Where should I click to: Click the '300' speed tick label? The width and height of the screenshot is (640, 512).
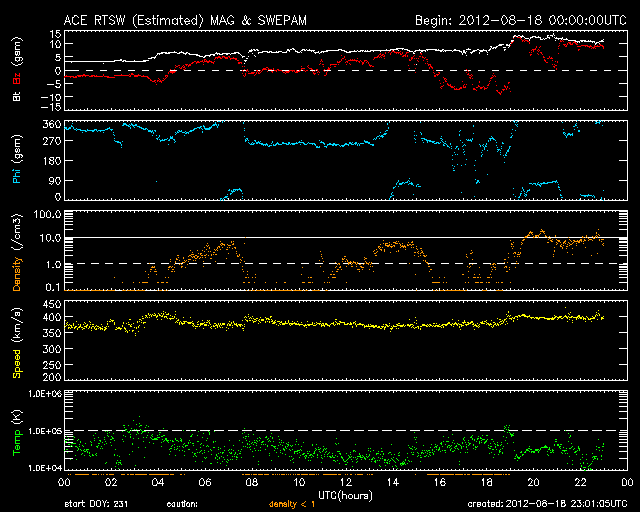[x=52, y=349]
